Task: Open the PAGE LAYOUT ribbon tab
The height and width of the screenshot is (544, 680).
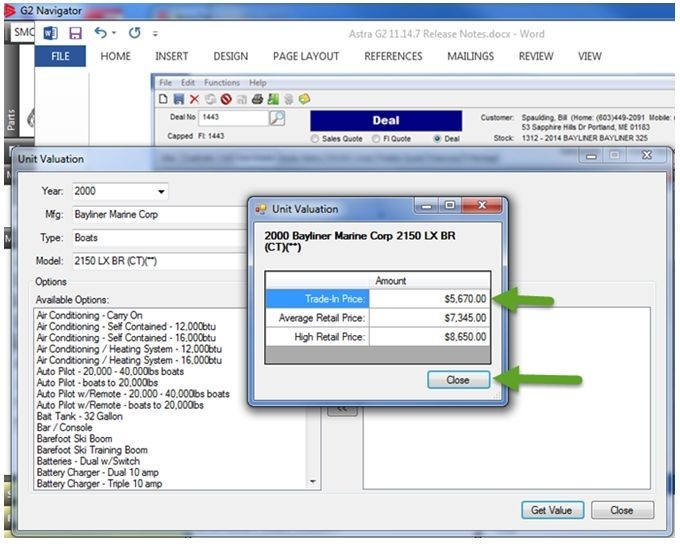Action: coord(306,56)
